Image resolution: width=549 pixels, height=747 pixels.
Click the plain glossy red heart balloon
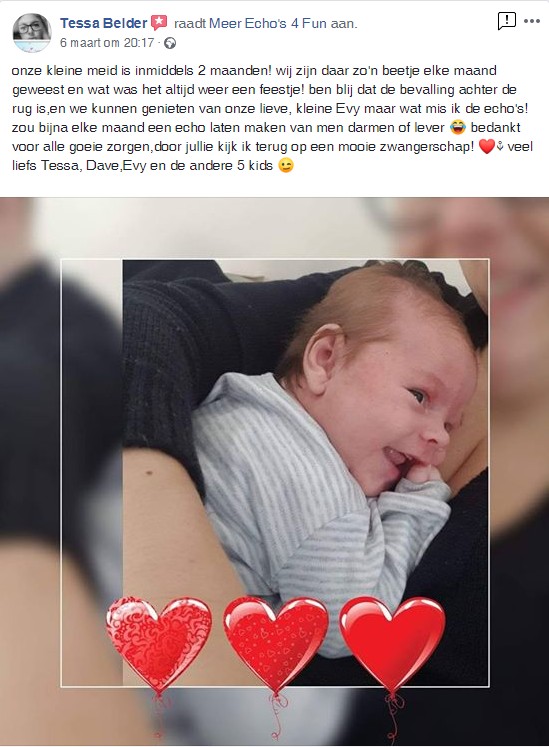(392, 644)
